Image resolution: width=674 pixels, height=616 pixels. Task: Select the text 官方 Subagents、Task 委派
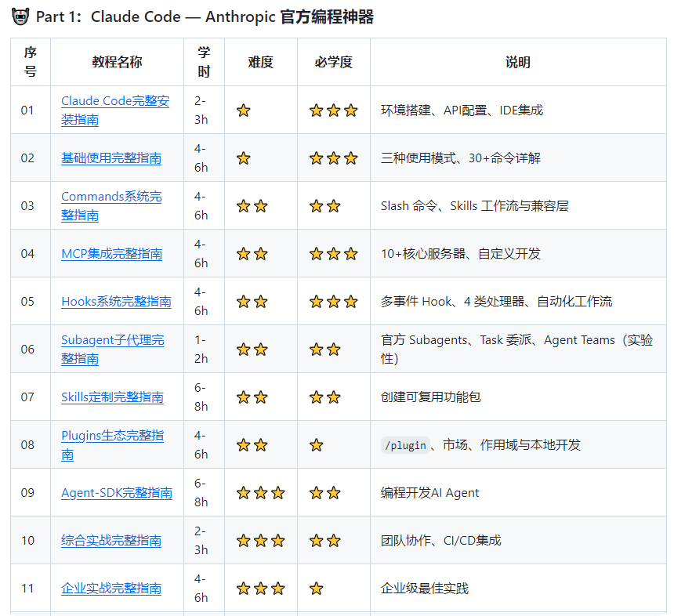coord(456,340)
